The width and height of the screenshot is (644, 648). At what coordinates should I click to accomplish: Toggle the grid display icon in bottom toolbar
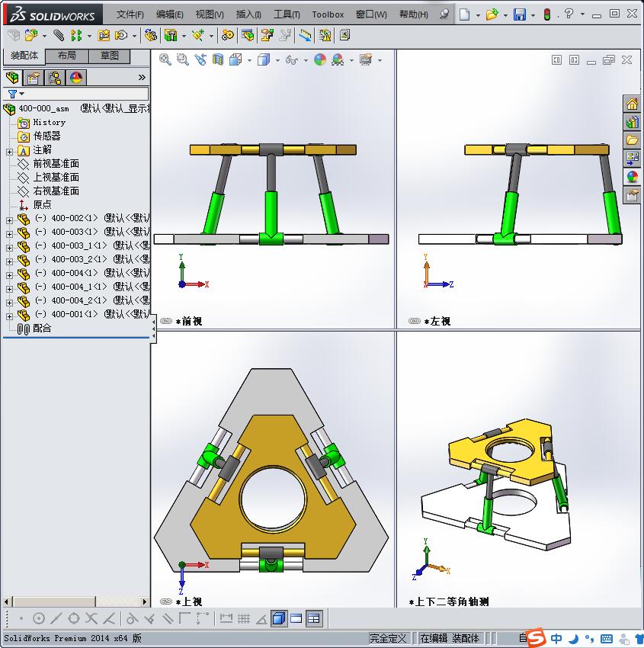pos(244,619)
